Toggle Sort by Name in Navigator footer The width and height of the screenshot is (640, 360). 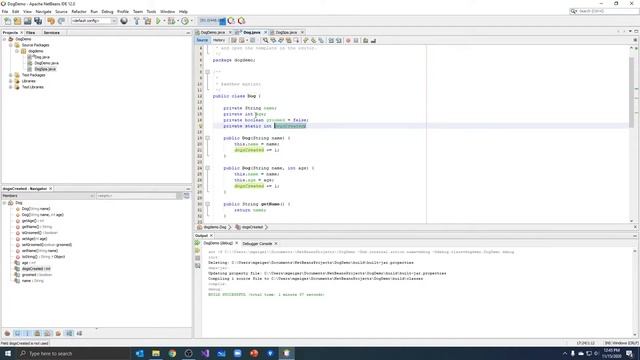pos(69,333)
